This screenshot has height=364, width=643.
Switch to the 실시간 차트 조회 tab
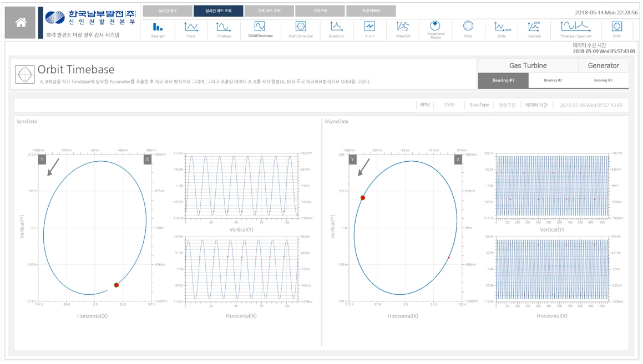point(218,11)
